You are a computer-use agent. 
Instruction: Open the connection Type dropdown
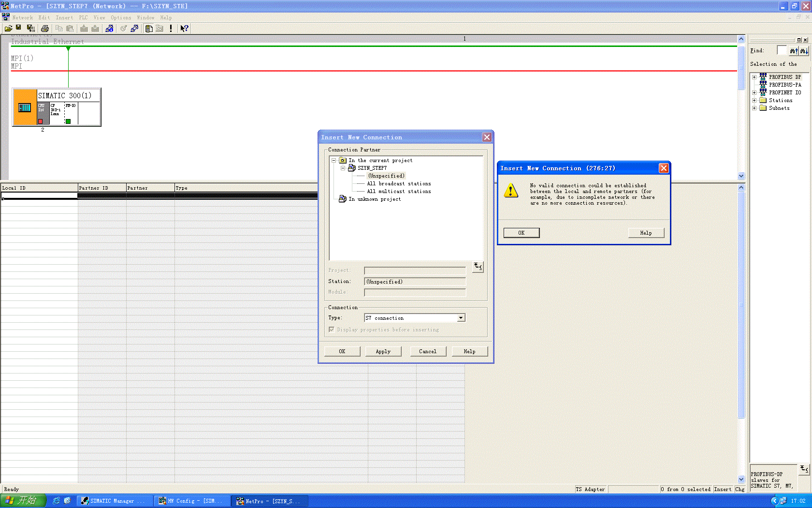461,318
